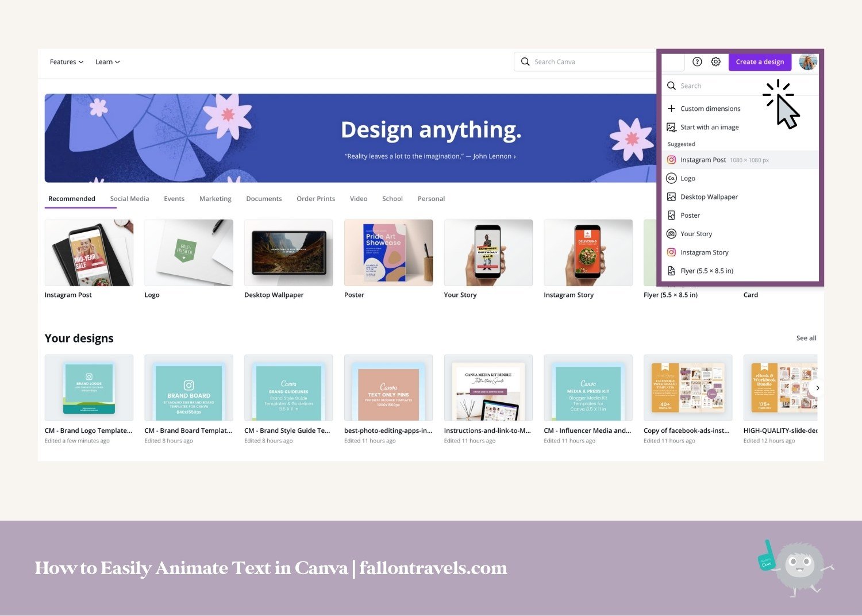Open the settings gear icon
862x616 pixels.
point(715,61)
